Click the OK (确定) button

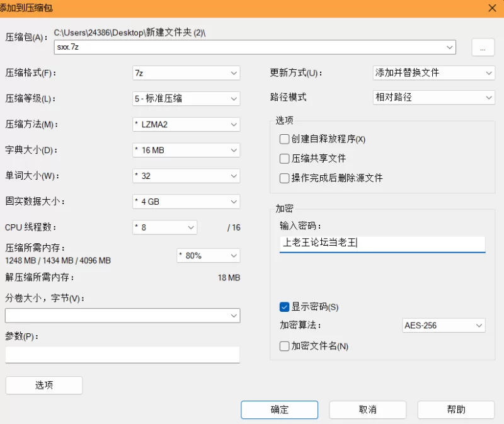[x=279, y=410]
